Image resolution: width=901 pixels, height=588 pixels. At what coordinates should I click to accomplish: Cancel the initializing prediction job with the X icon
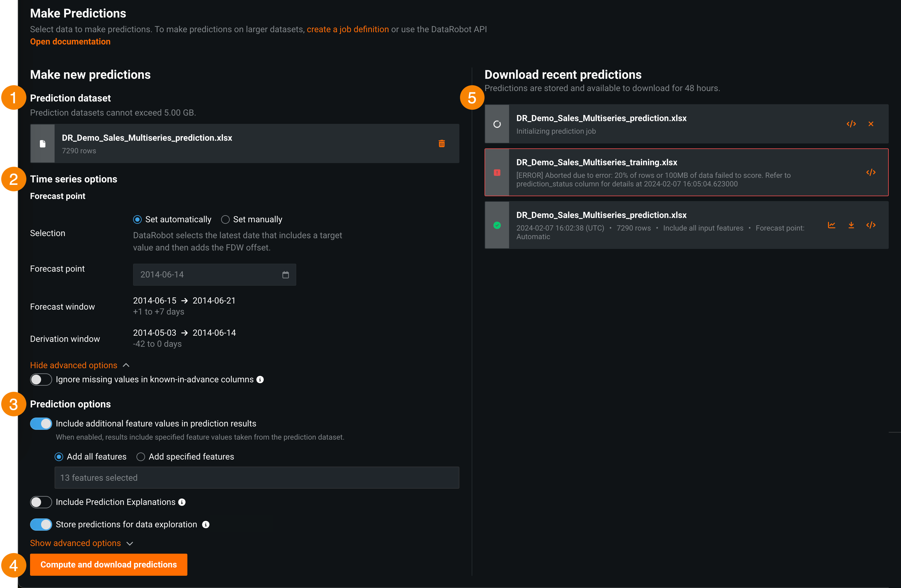(x=871, y=124)
